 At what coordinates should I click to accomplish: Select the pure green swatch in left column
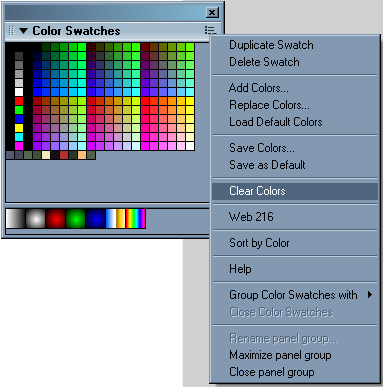pos(19,110)
